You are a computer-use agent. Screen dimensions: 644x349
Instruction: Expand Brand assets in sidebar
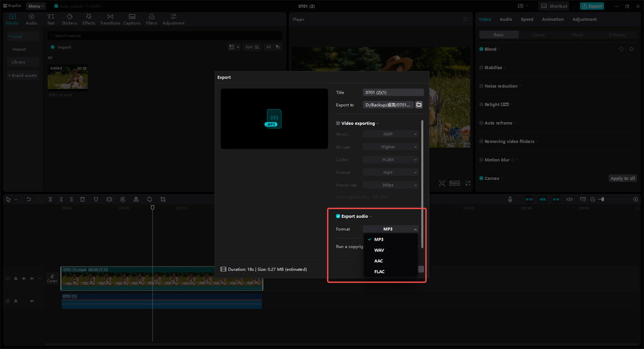pos(23,76)
